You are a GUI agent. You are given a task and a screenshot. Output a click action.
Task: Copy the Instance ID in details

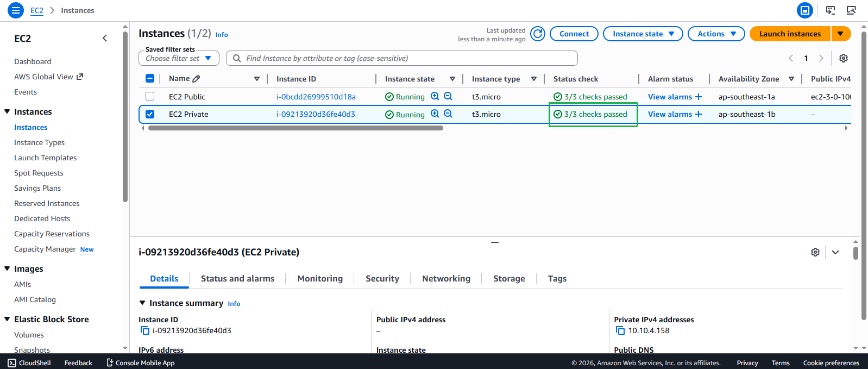(x=144, y=330)
